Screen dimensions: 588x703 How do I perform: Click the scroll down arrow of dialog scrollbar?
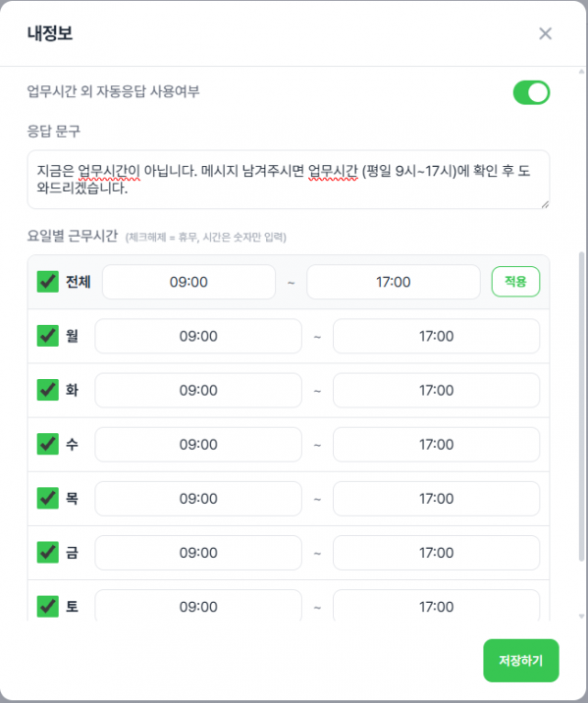click(582, 617)
